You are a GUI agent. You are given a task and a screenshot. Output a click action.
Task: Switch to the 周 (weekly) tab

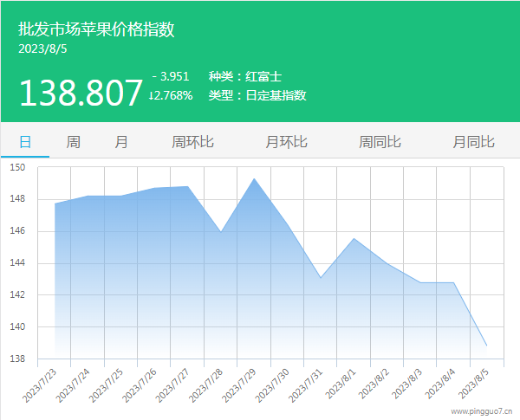click(x=74, y=142)
